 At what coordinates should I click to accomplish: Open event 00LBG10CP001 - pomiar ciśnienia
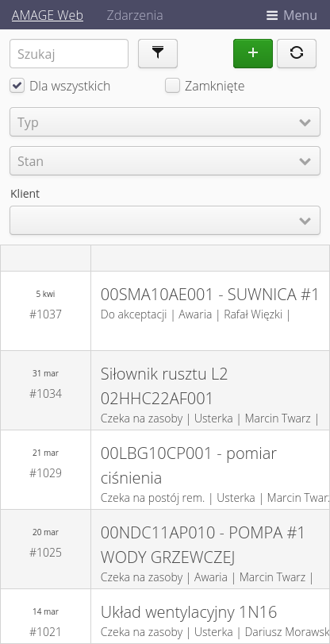click(x=189, y=465)
